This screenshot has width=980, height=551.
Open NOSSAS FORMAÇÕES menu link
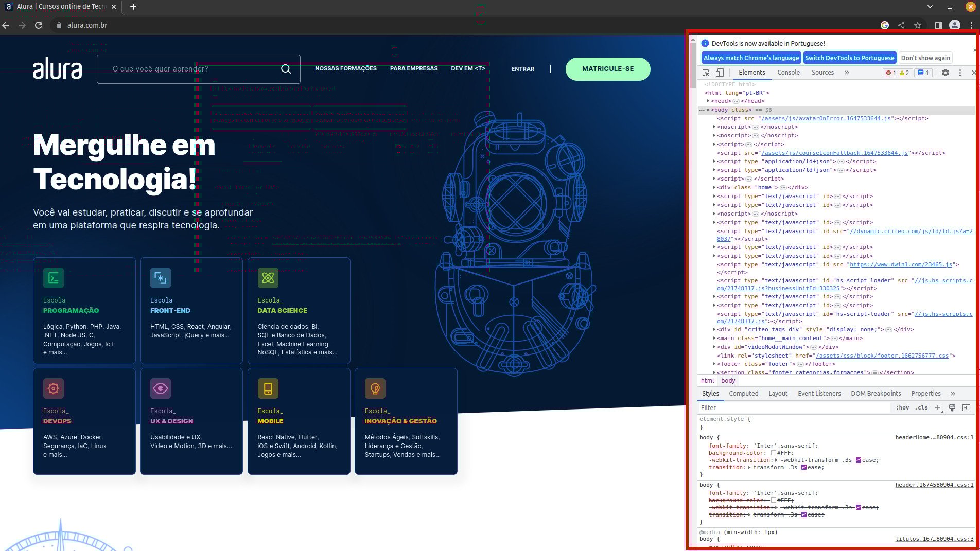click(x=346, y=68)
